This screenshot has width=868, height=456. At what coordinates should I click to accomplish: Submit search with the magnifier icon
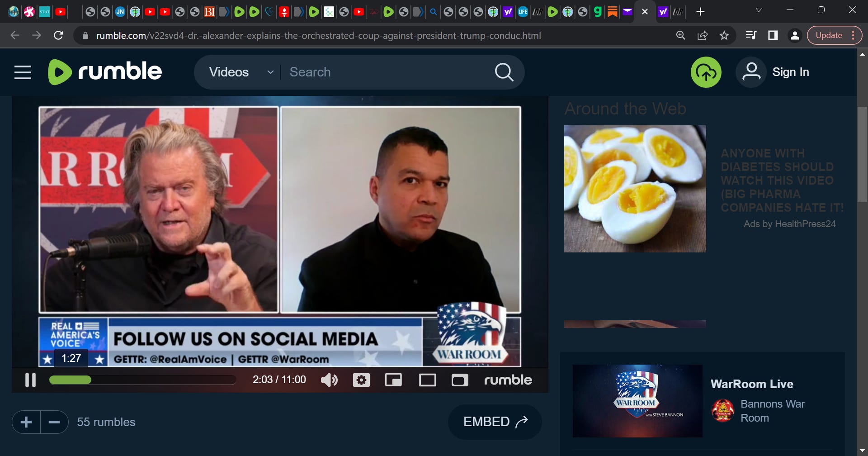coord(504,72)
